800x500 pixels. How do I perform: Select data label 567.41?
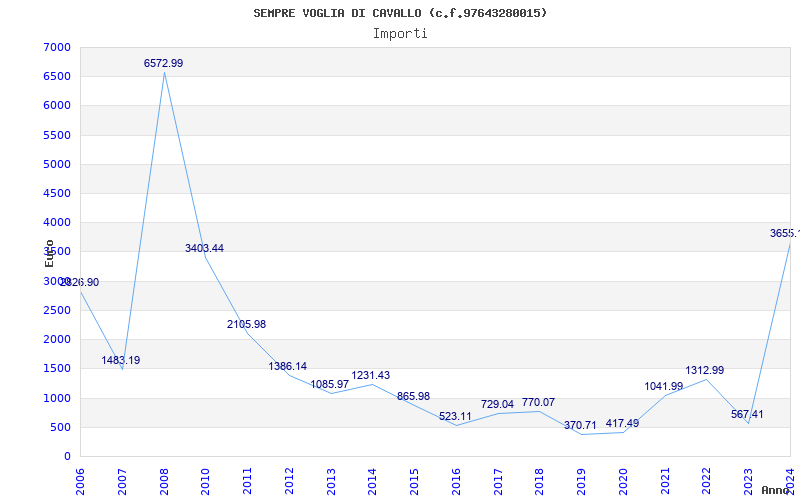(747, 414)
